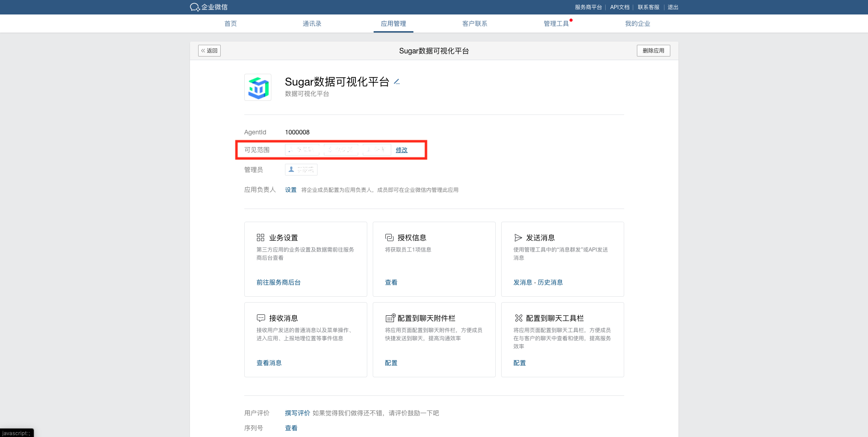Click the first 可见范围 member tag
Screen dimensions: 868x437
click(302, 150)
